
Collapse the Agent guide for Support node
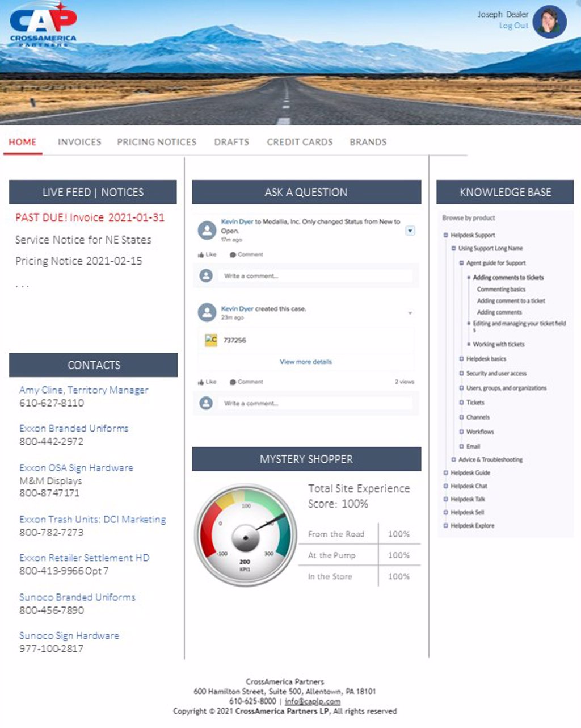(x=462, y=263)
